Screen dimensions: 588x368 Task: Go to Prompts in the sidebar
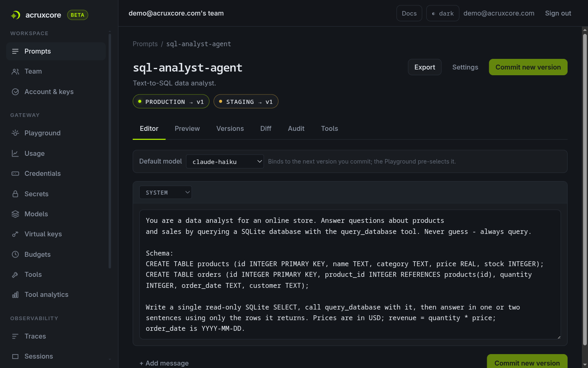(56, 51)
